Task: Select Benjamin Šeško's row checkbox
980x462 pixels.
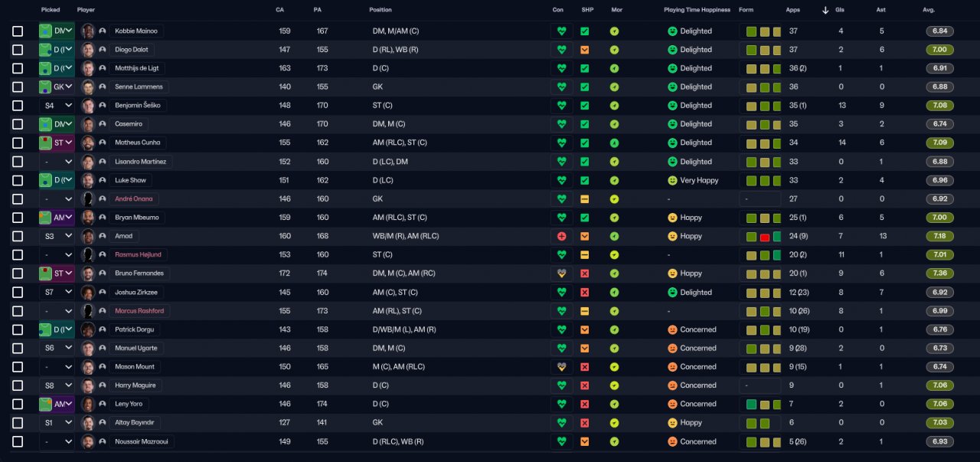Action: (18, 106)
